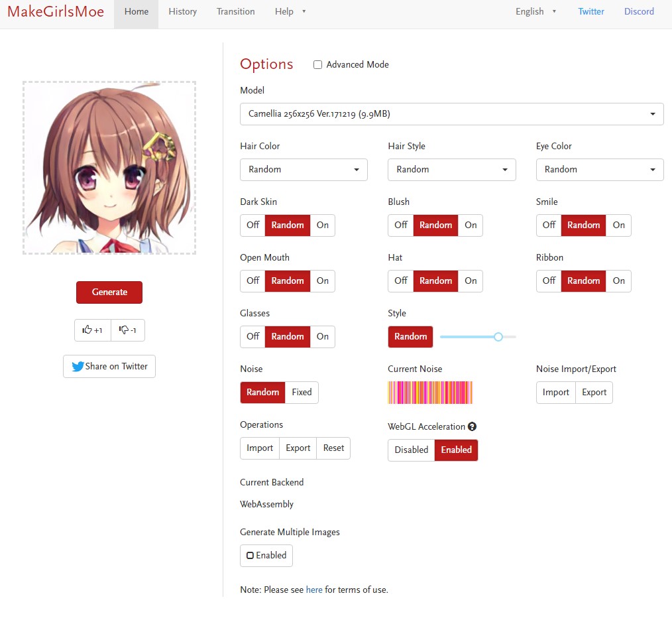Expand the Help menu

tap(290, 11)
